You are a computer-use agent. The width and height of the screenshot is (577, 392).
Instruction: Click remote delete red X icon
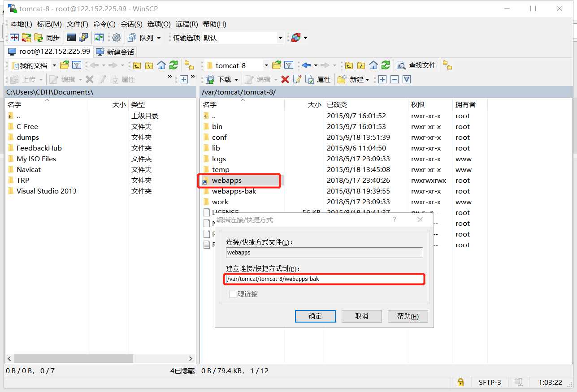285,79
